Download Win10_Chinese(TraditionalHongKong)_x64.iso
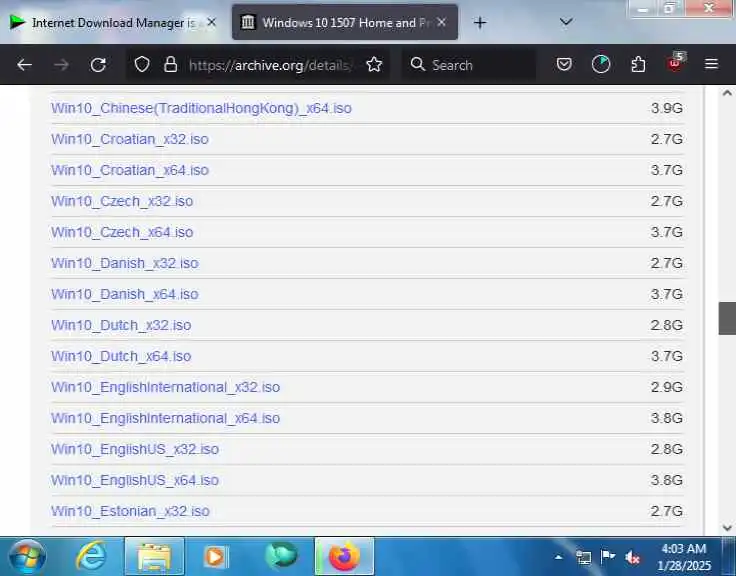Screen dimensions: 736x576 click(x=201, y=108)
